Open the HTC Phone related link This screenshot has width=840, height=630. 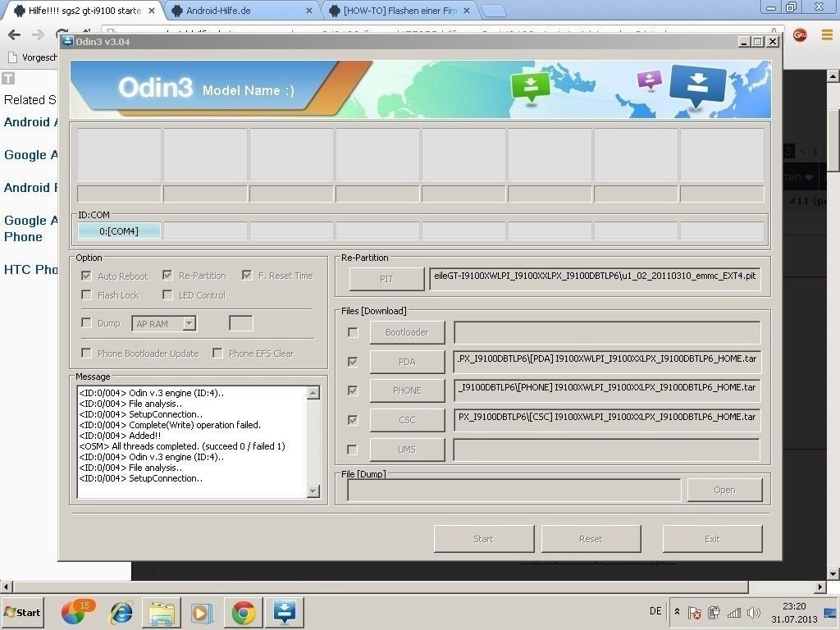(x=30, y=269)
